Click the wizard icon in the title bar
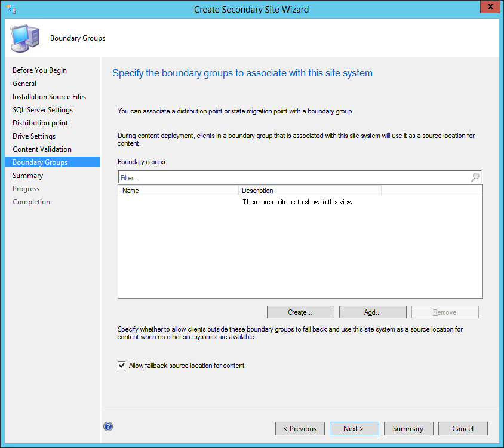 (x=11, y=9)
